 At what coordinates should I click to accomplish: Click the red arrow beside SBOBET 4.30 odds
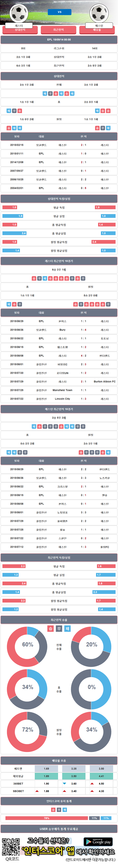pyautogui.click(x=92, y=791)
